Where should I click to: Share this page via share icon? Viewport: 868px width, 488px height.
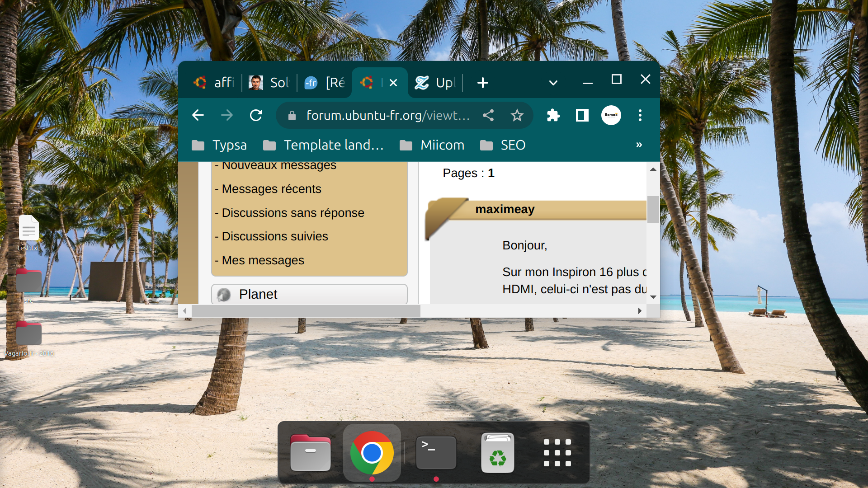pyautogui.click(x=488, y=115)
